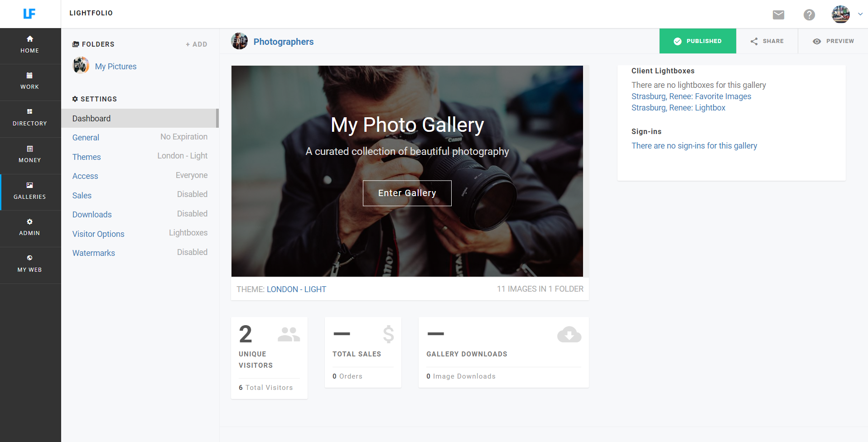Open the Work section in sidebar
Screen dimensions: 868x442
coord(30,82)
